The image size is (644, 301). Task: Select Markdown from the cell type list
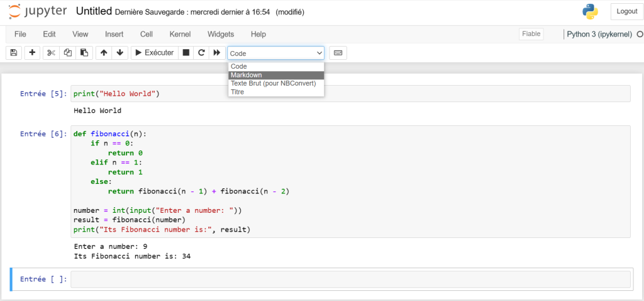tap(275, 75)
